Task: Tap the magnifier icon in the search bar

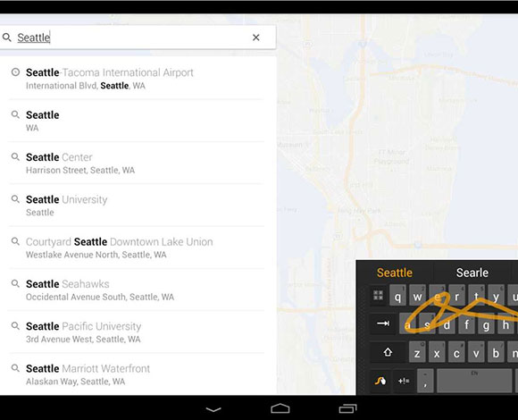Action: click(x=6, y=38)
